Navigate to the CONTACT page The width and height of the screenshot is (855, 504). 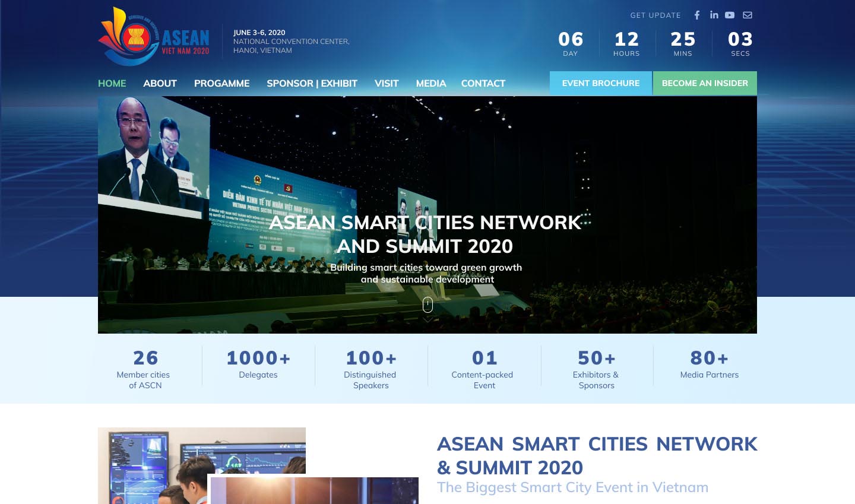click(483, 84)
